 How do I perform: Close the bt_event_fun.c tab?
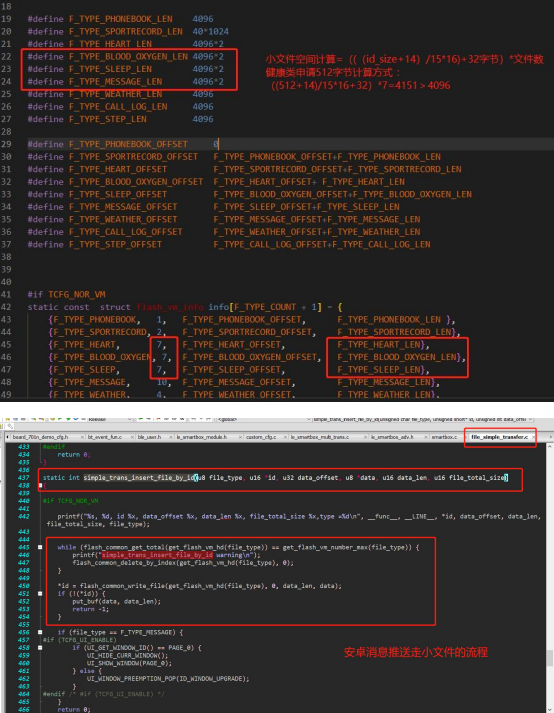pos(132,437)
